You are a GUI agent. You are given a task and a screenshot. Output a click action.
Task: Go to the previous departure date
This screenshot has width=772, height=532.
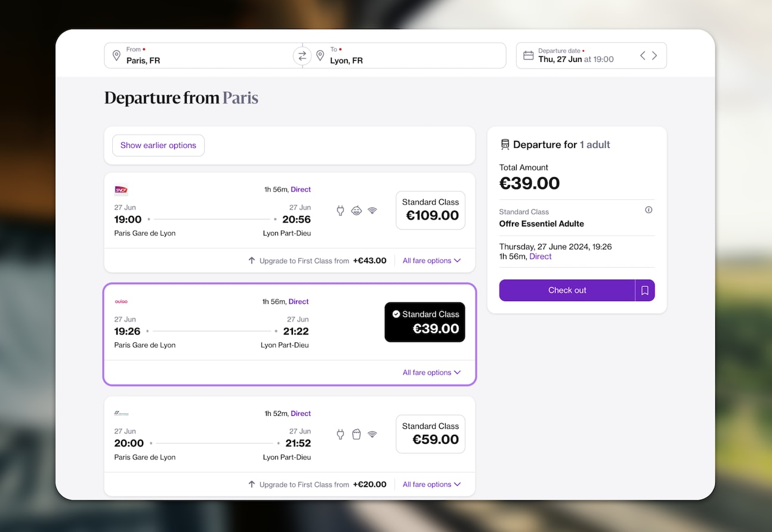[x=643, y=55]
